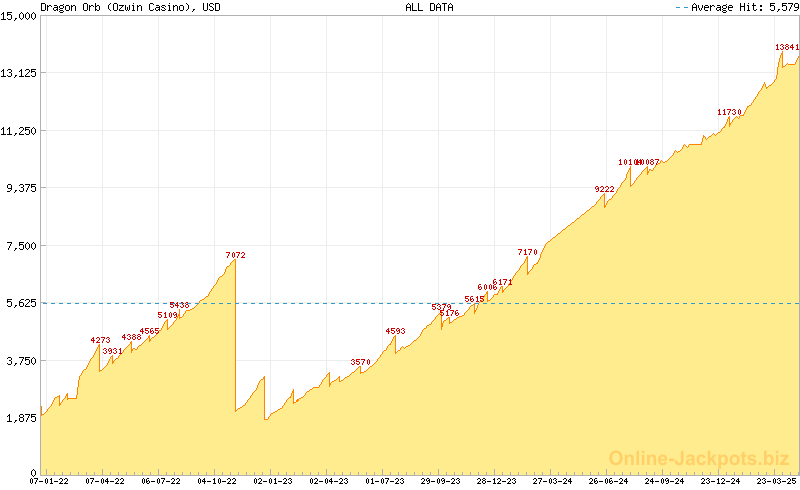Select the 4273 hit marker
The height and width of the screenshot is (490, 800).
(100, 340)
